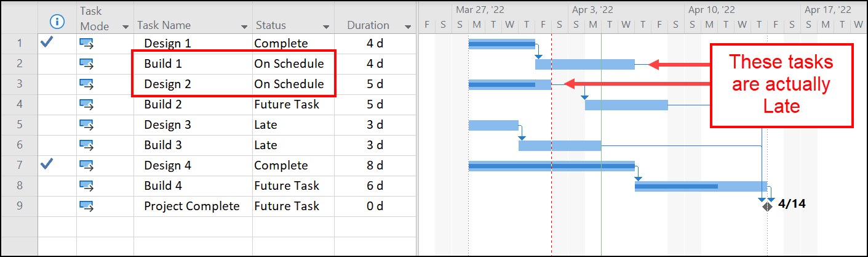Click task mode icon in Build 2 row
This screenshot has height=257, width=868.
86,104
